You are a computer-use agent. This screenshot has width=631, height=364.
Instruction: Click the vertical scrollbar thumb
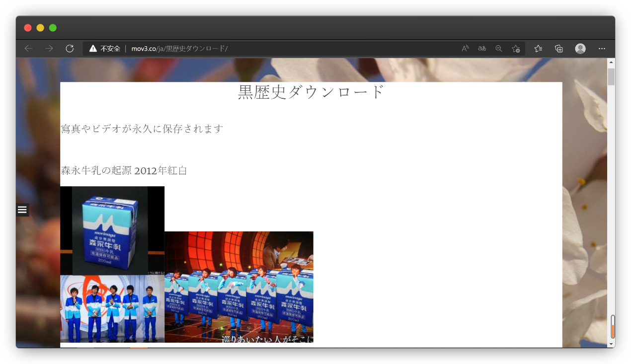click(x=611, y=77)
